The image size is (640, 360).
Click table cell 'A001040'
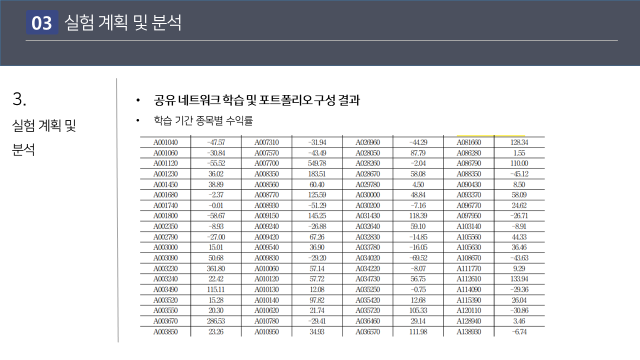[x=166, y=142]
